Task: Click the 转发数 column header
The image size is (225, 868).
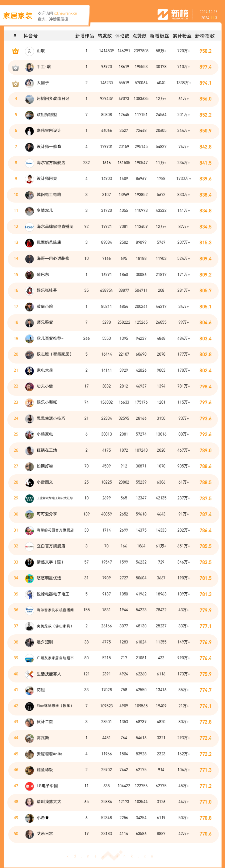Action: pos(105,36)
